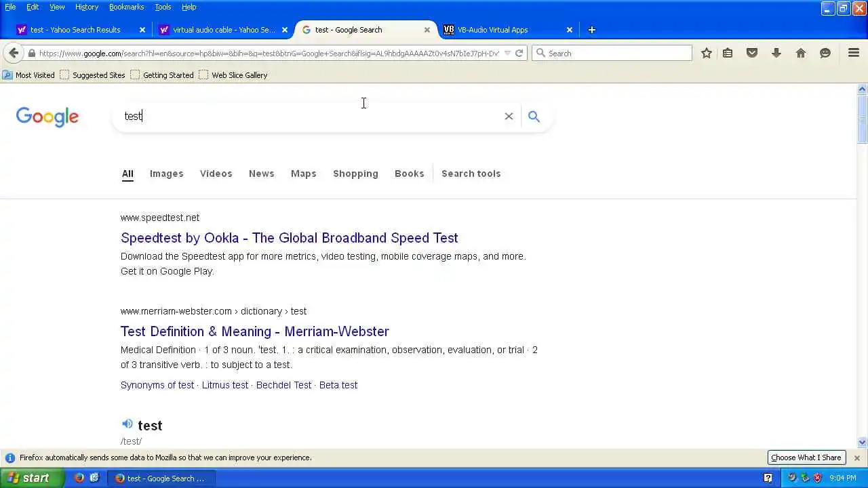Select the Maps results filter

pos(303,174)
